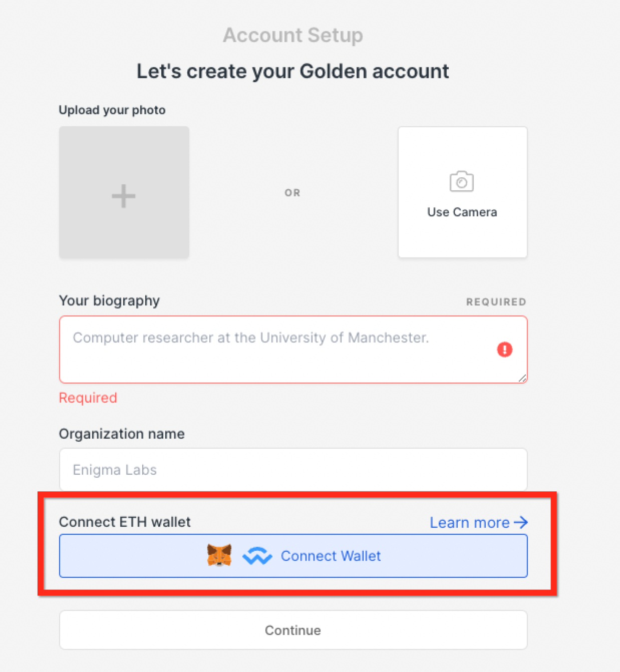This screenshot has height=672, width=620.
Task: Click the arrow beside Learn more
Action: pyautogui.click(x=521, y=522)
